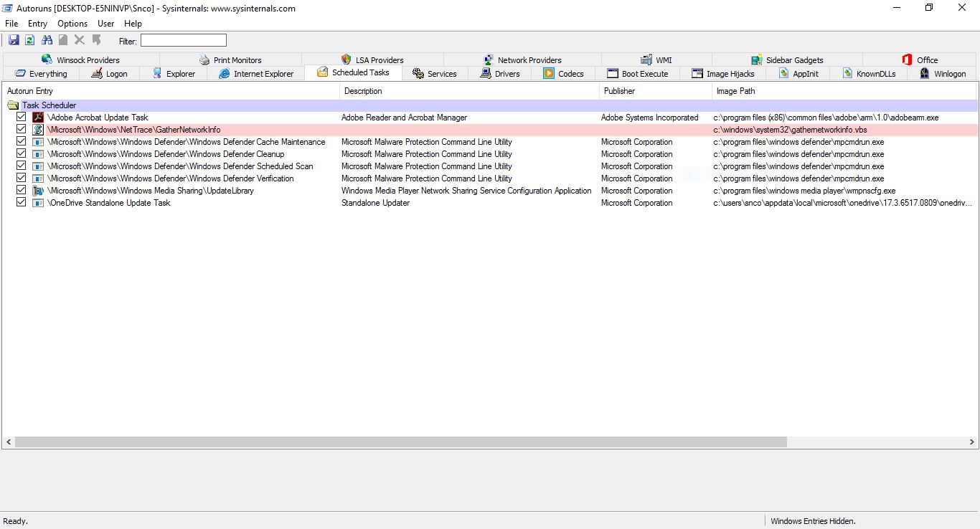Click the WMI tab icon
980x529 pixels.
646,59
